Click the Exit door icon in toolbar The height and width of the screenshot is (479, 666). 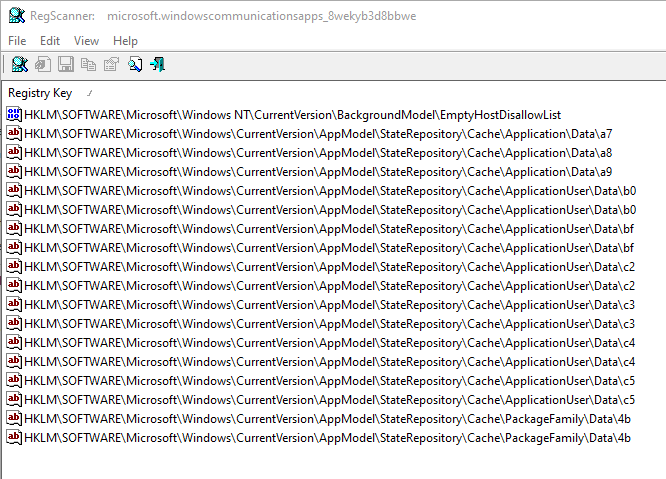(x=158, y=65)
